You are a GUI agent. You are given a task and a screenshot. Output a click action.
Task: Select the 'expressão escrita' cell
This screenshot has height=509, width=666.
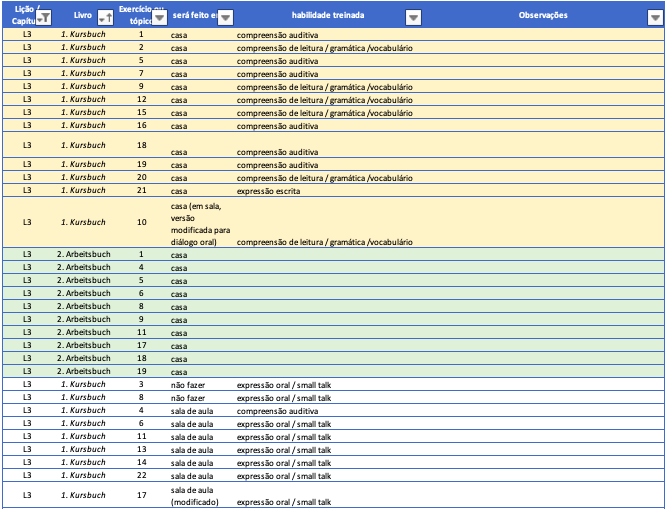[x=267, y=190]
